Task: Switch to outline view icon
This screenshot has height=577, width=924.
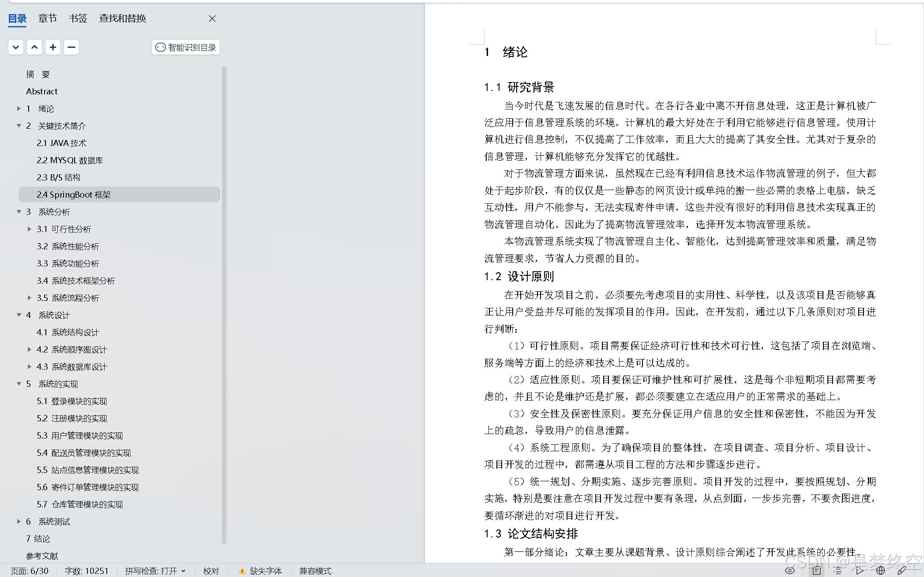Action: click(838, 570)
